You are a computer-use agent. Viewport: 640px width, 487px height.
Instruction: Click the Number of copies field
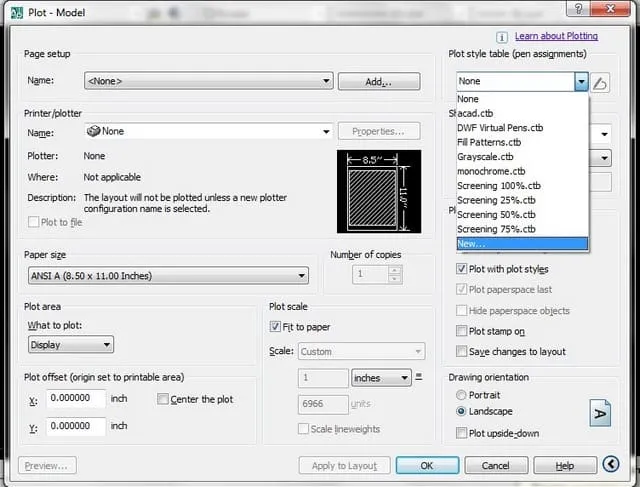tap(370, 274)
